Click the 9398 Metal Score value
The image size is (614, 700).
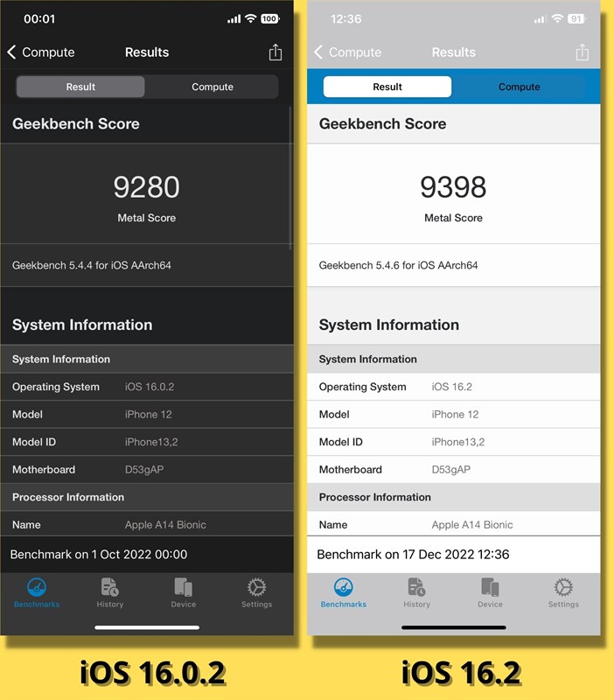pyautogui.click(x=453, y=186)
